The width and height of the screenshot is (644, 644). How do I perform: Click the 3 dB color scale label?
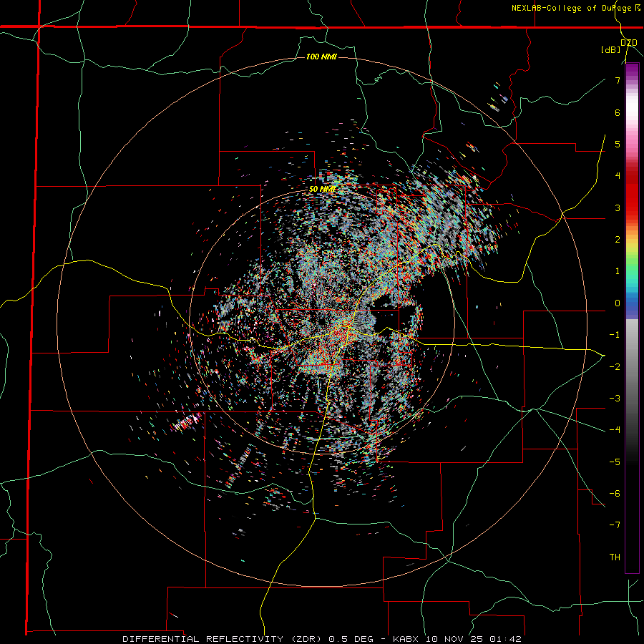618,208
